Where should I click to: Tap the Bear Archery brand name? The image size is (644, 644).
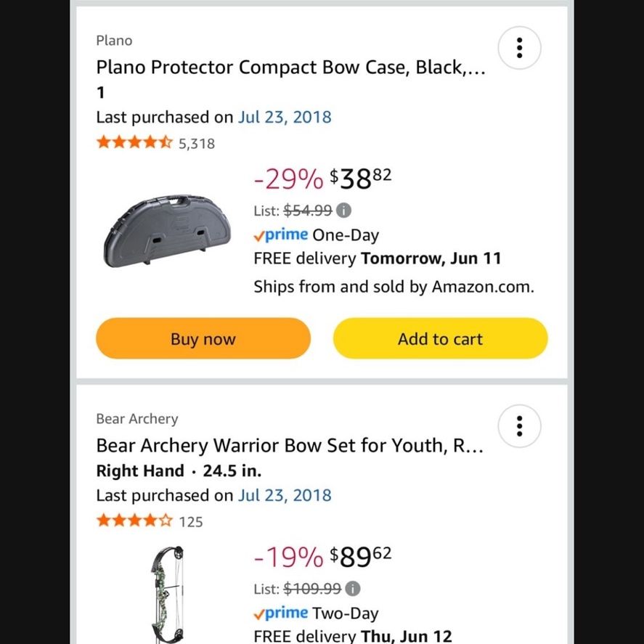[x=137, y=419]
